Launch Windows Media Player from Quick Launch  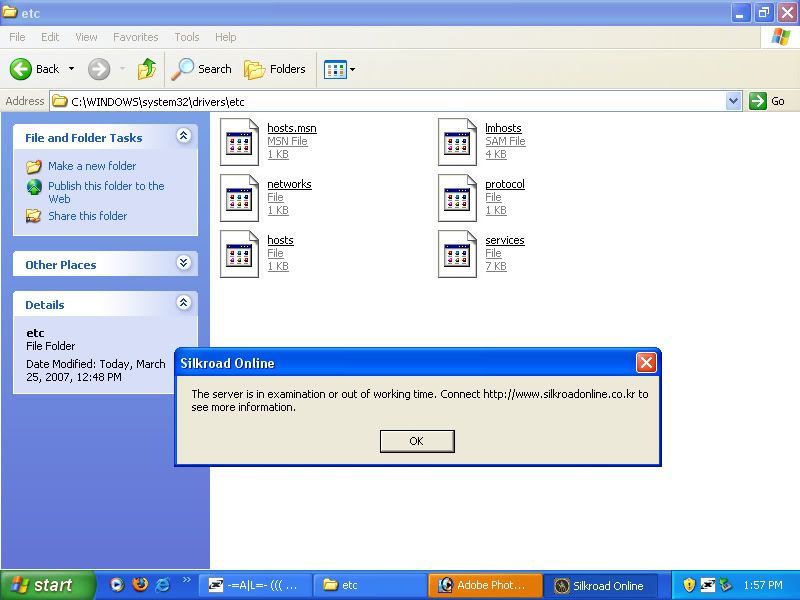117,585
